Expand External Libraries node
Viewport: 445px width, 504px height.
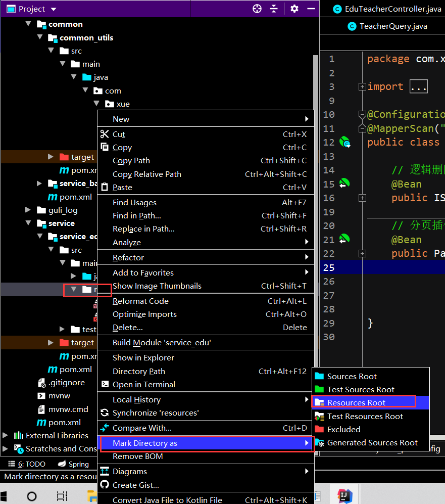[x=5, y=435]
